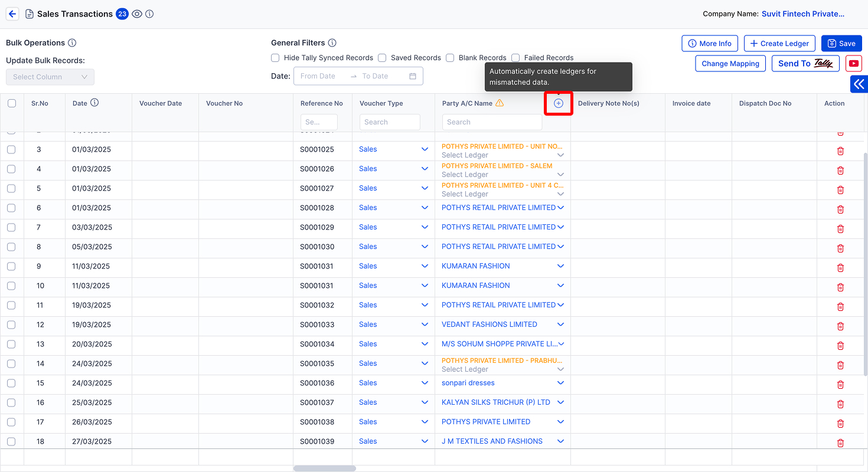Select checkbox for row Sr.No 12
Screen dimensions: 868x472
11,324
